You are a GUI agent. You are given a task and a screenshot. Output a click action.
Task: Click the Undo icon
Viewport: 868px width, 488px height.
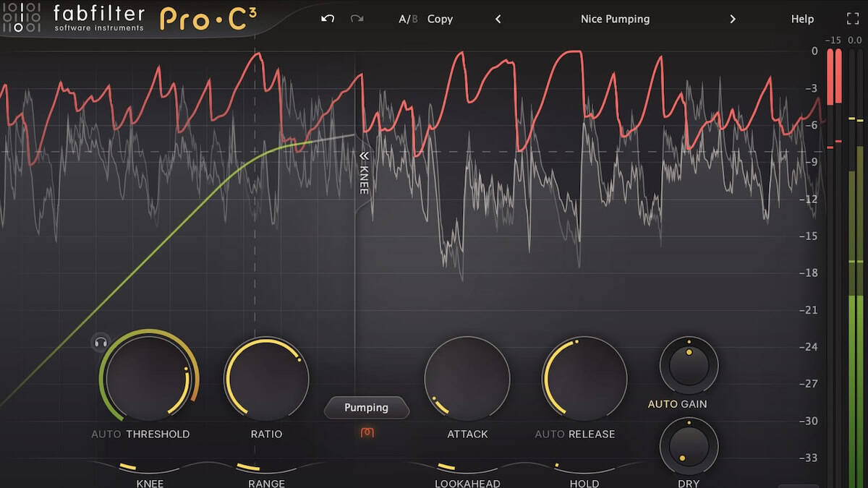(x=327, y=19)
